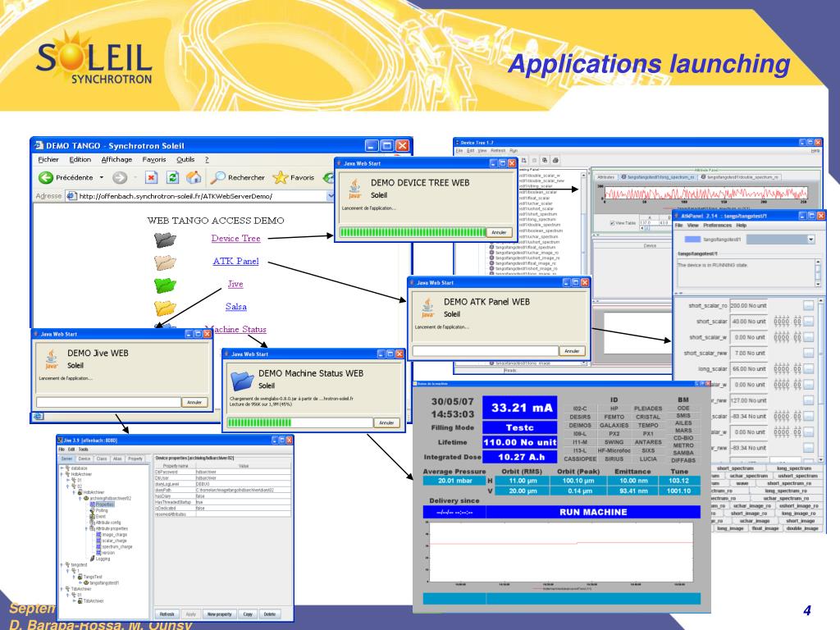Click the red spectrum chart in Device Tree

pos(706,193)
